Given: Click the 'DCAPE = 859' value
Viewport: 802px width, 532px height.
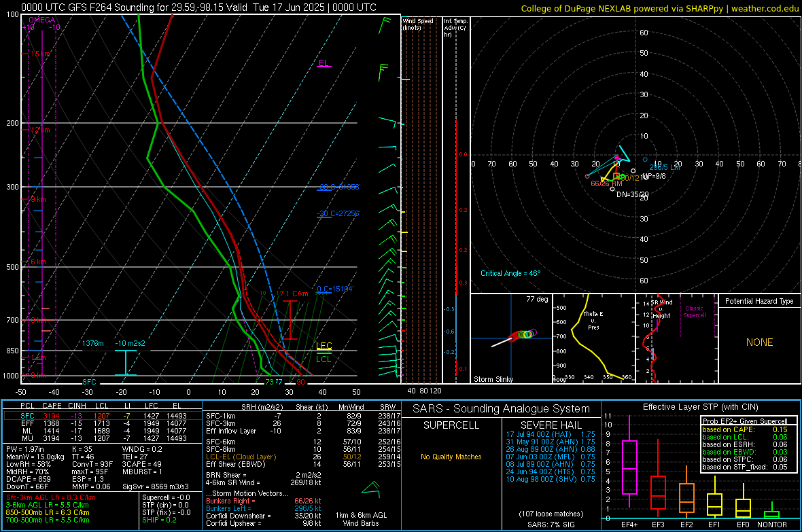Looking at the screenshot, I should click(x=28, y=479).
